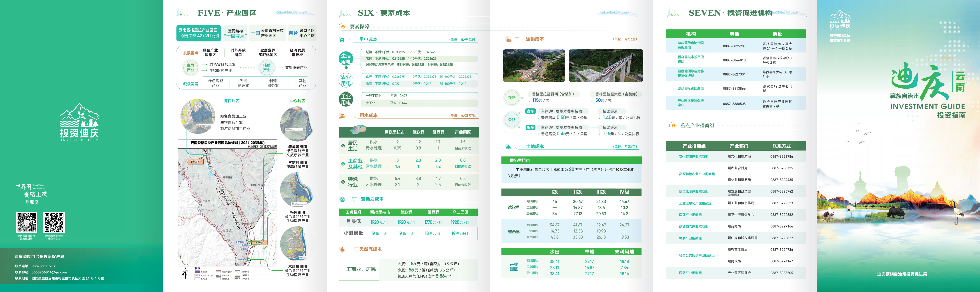The height and width of the screenshot is (292, 980).
Task: Click the 辅助产业 circle badge
Action: (x=267, y=67)
